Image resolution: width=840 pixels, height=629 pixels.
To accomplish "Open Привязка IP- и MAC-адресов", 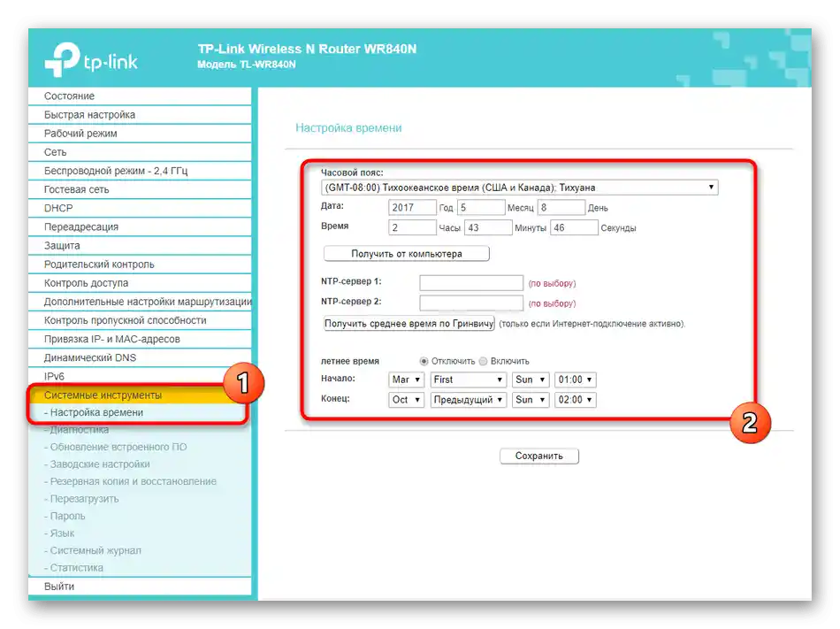I will coord(140,339).
